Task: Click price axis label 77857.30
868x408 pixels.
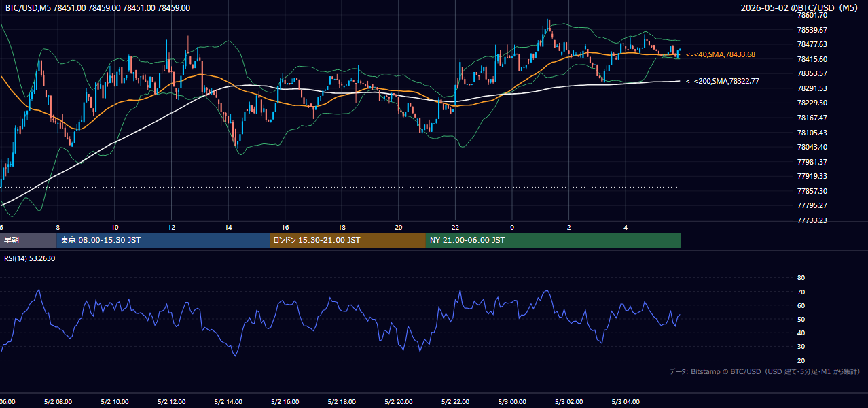Action: coord(812,191)
